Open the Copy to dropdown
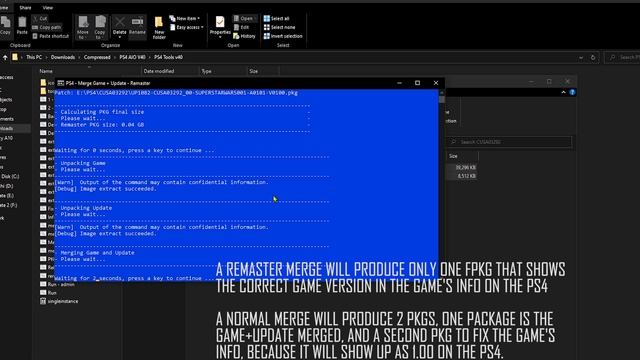 click(100, 27)
